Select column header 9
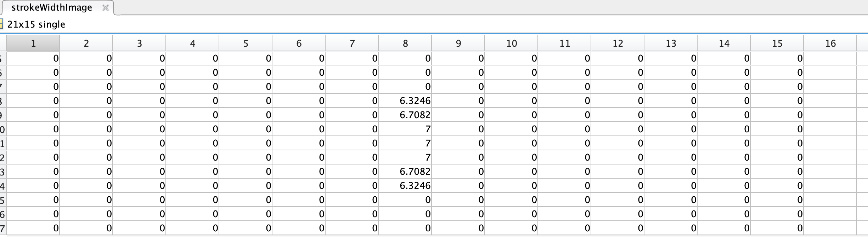Viewport: 868px width, 237px height. click(x=458, y=43)
